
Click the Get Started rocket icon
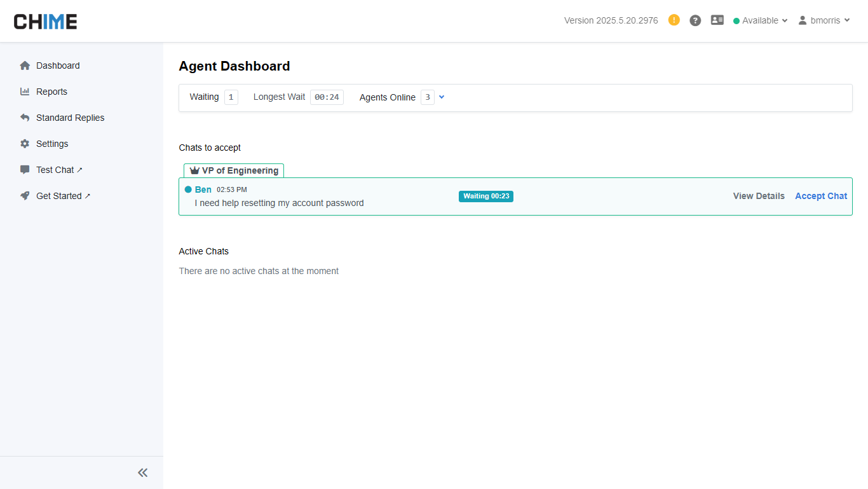[25, 196]
